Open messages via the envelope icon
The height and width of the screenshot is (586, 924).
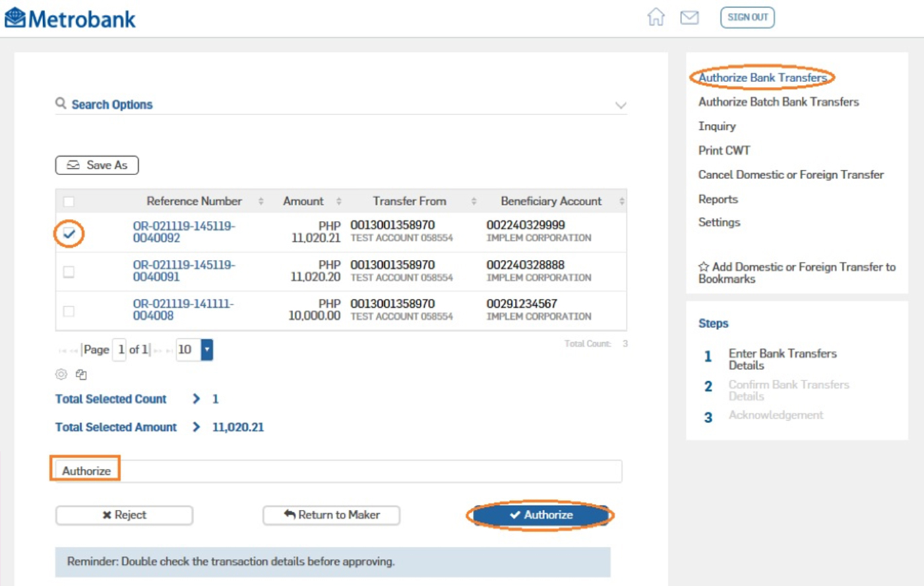(x=690, y=18)
